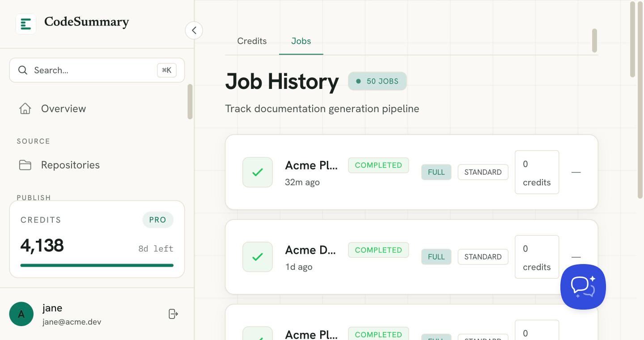The height and width of the screenshot is (340, 644).
Task: Open Overview via its home icon
Action: pos(25,109)
